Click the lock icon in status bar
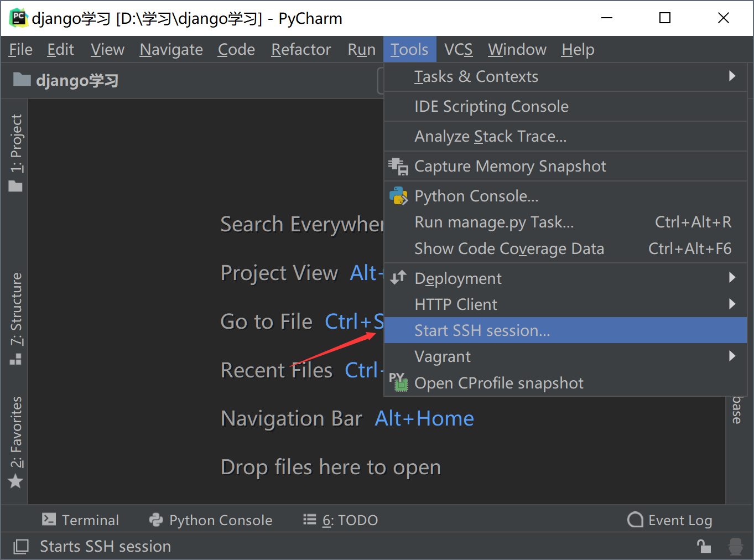 [x=704, y=547]
